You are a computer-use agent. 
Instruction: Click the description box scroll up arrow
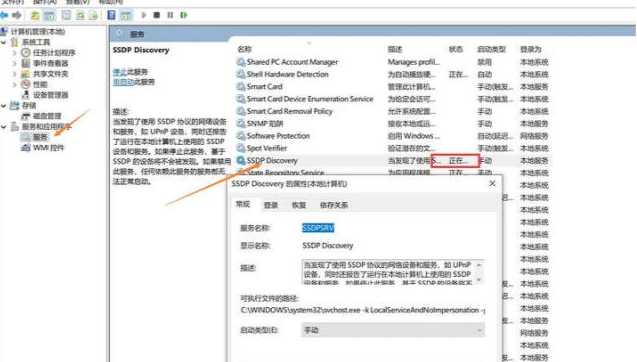click(x=479, y=265)
